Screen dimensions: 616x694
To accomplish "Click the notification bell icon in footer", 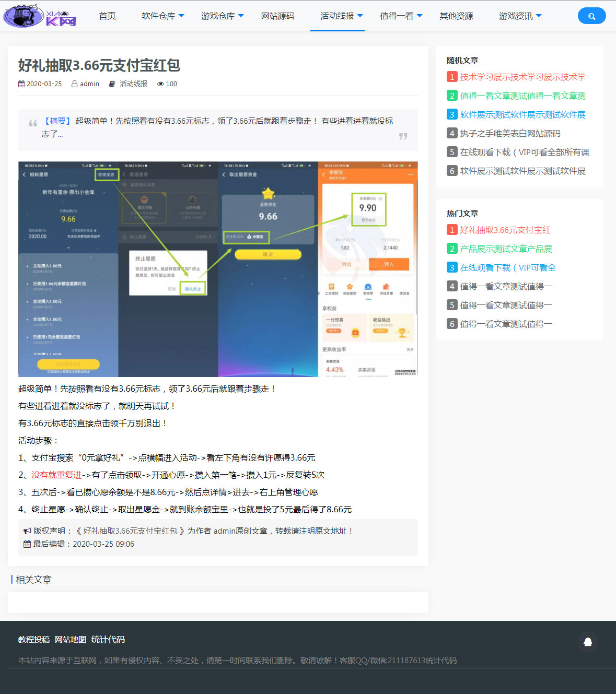I will point(588,642).
